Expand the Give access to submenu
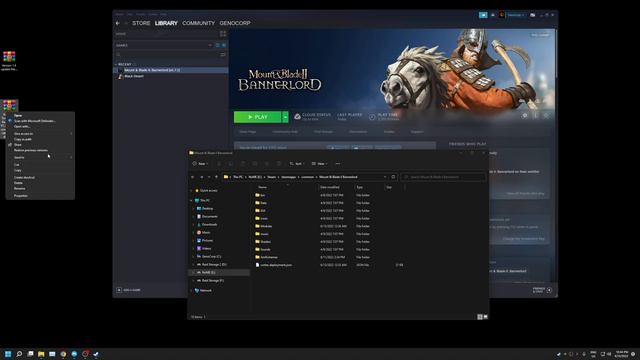The image size is (640, 360). click(x=40, y=133)
